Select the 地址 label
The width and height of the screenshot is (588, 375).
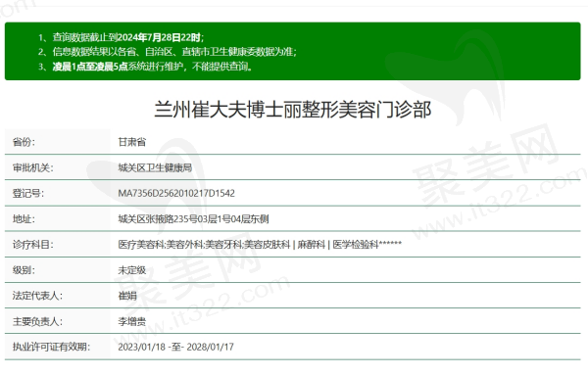click(x=24, y=218)
